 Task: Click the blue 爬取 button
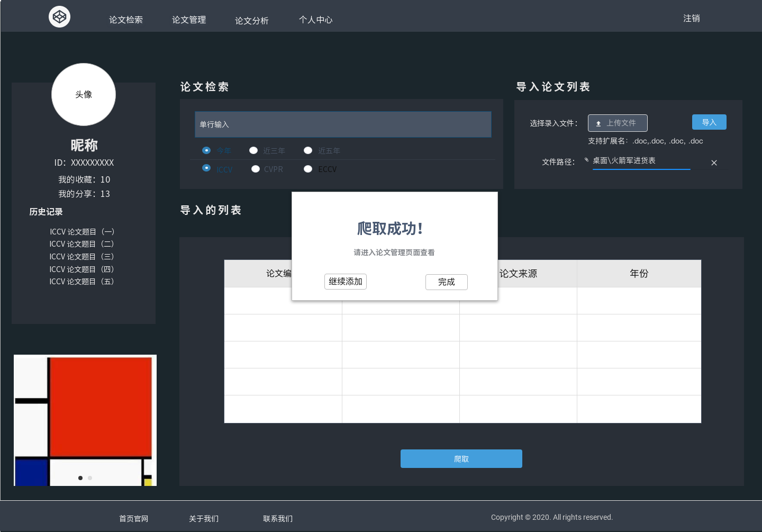[461, 459]
